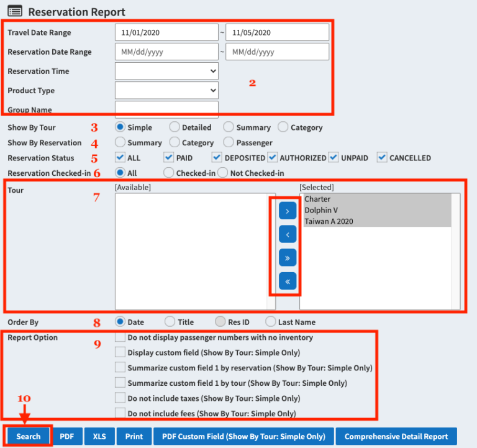Click the Travel Date Range start field
The width and height of the screenshot is (477, 448).
[166, 32]
